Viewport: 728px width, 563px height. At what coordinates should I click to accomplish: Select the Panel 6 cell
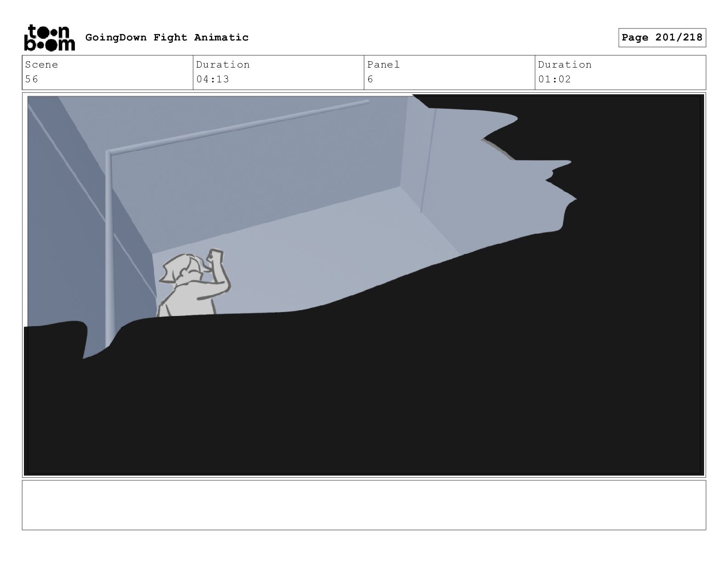tap(449, 72)
